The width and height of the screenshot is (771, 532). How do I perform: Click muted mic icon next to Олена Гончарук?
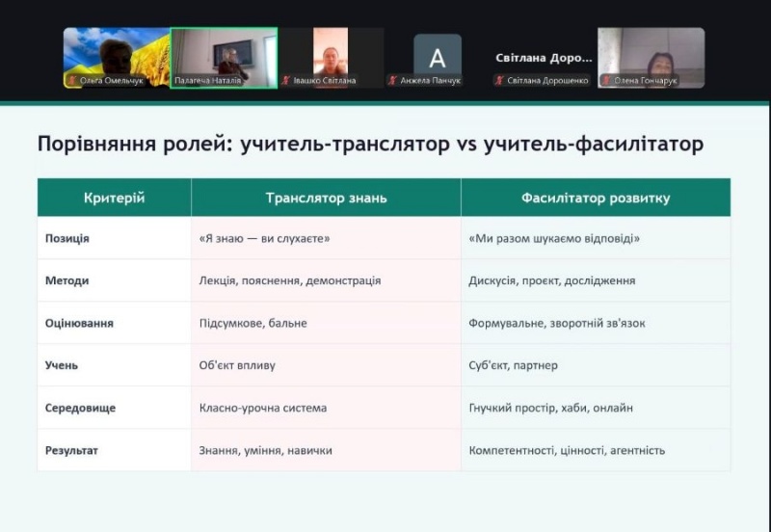[606, 81]
